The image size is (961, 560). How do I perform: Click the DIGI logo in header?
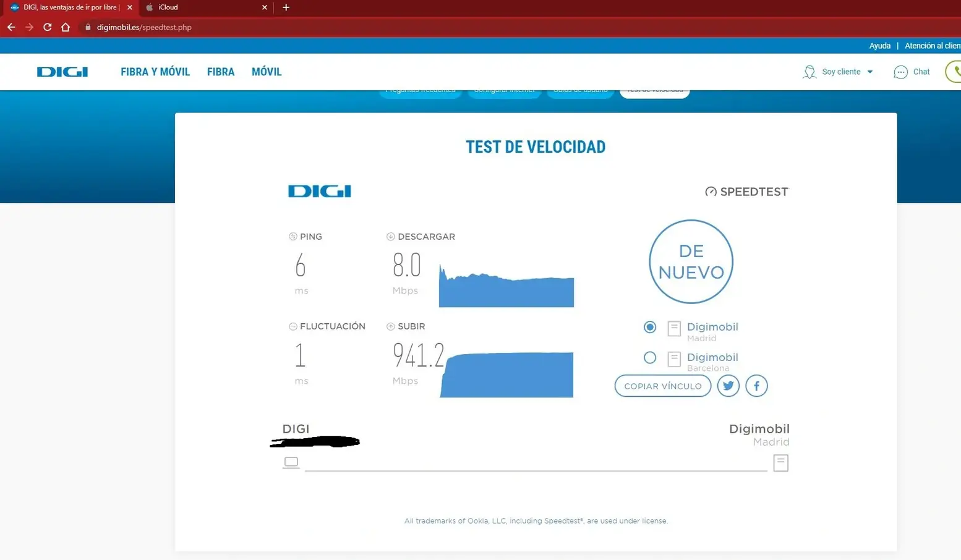tap(62, 72)
